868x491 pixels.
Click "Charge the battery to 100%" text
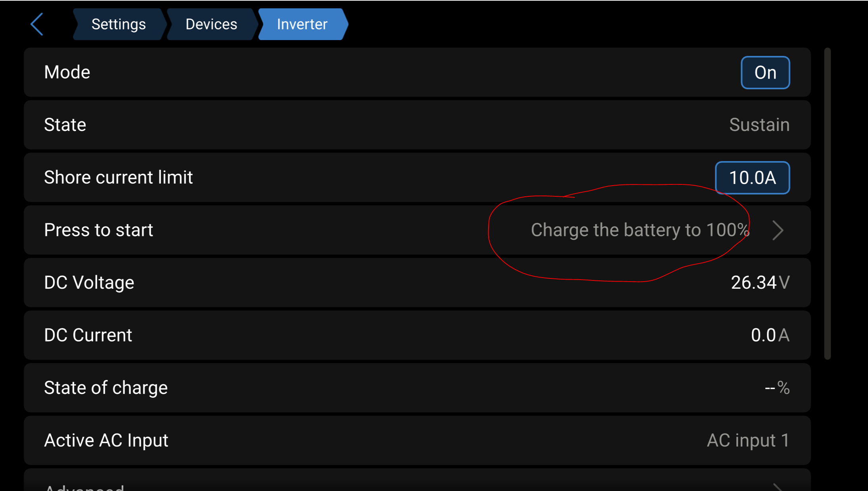[x=640, y=230]
